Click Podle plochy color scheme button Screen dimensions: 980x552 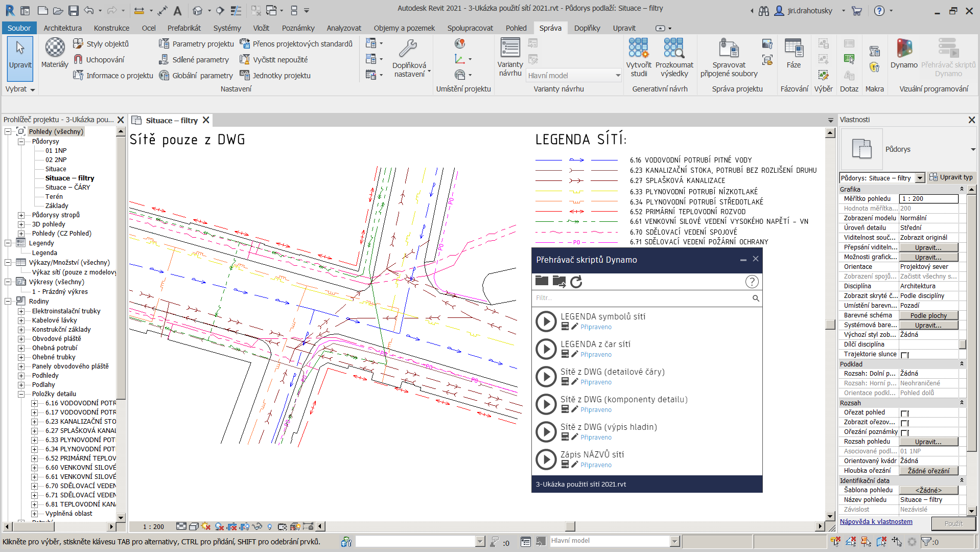928,316
